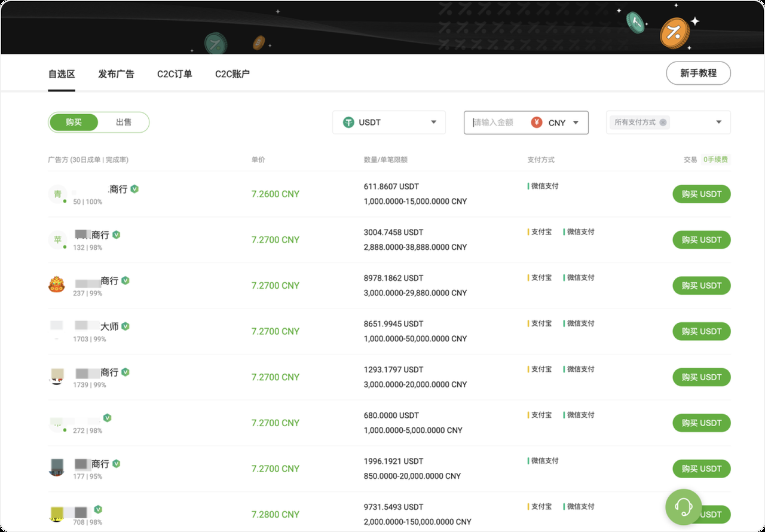Open the C2C账户 tab
Screen dimensions: 765x532
pos(232,74)
